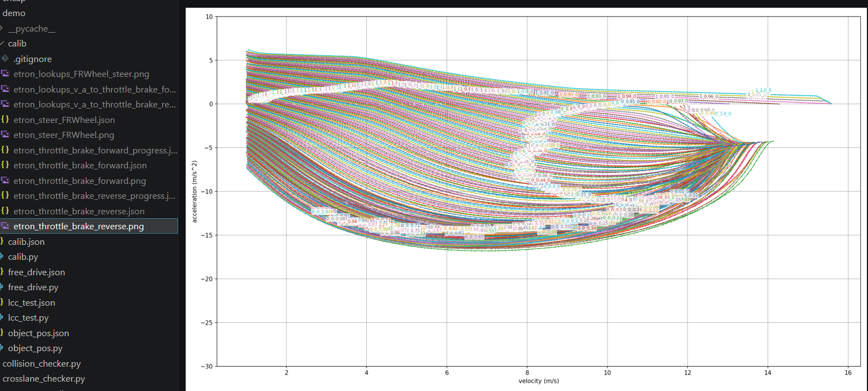This screenshot has width=868, height=391.
Task: Select the demo folder
Action: 14,13
